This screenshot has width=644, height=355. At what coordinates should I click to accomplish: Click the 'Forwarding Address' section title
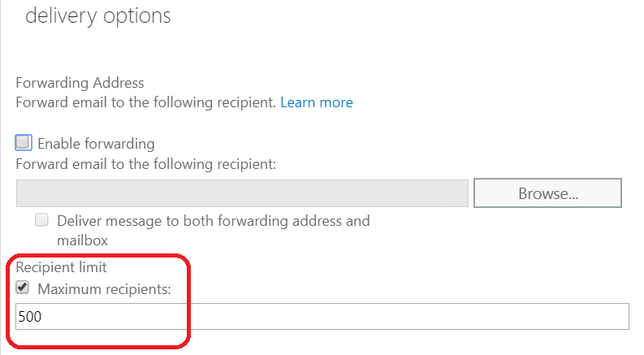(x=80, y=83)
